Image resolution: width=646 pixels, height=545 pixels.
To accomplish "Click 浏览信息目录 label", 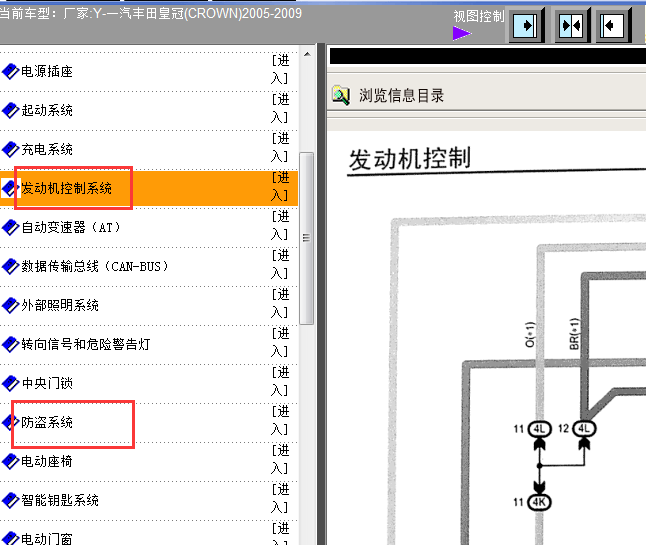I will point(401,96).
